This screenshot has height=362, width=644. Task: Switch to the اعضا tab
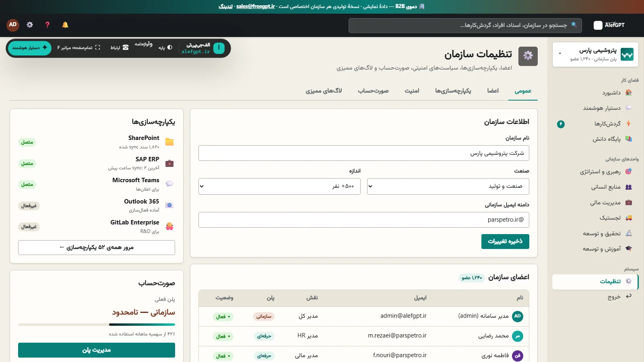(x=493, y=91)
